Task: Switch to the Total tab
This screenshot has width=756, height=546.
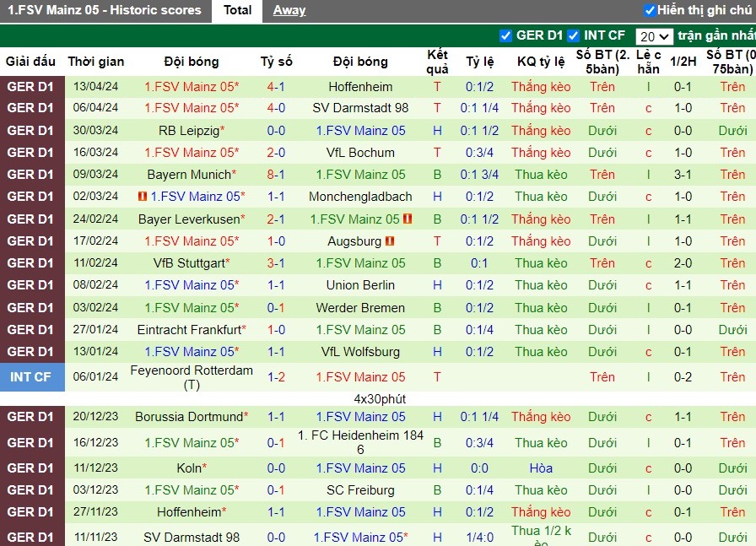Action: pyautogui.click(x=237, y=10)
